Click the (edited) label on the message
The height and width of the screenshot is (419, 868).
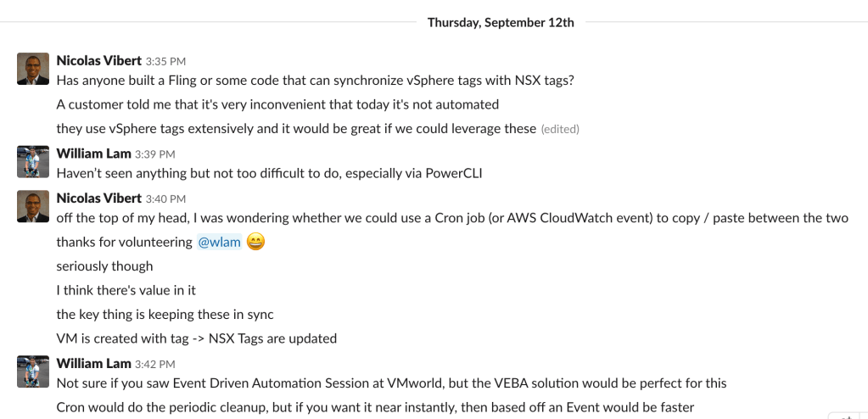click(560, 130)
